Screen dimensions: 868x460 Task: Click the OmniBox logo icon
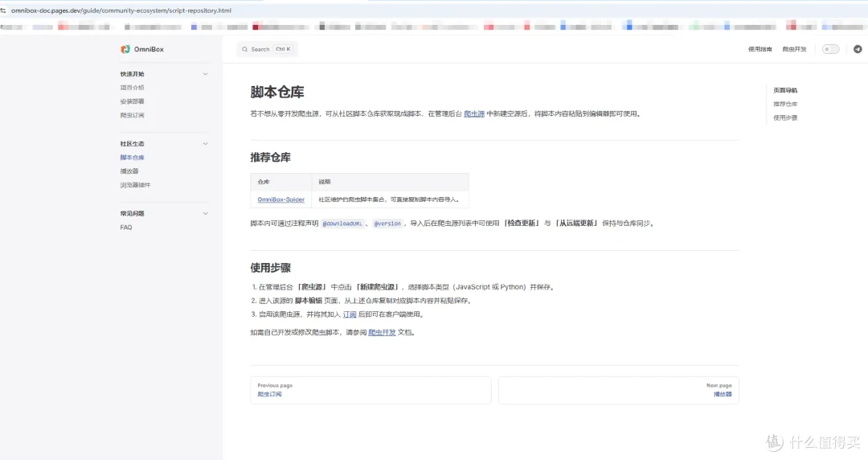[x=125, y=49]
